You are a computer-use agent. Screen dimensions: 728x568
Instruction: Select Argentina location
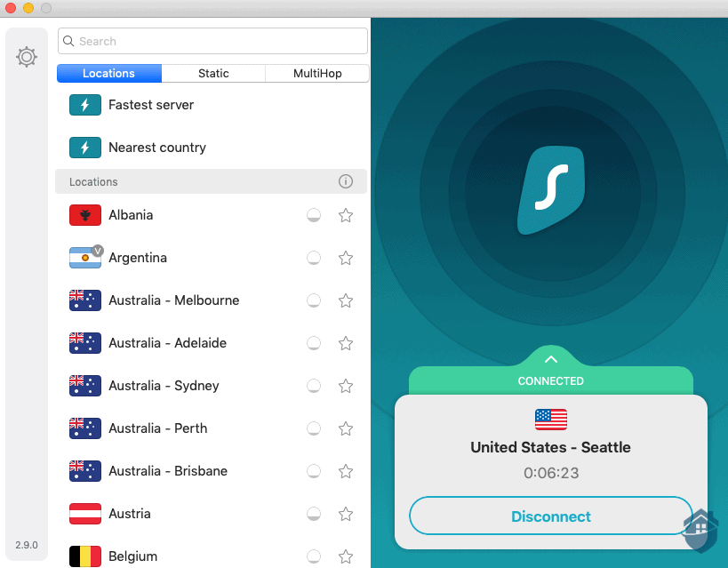[212, 258]
